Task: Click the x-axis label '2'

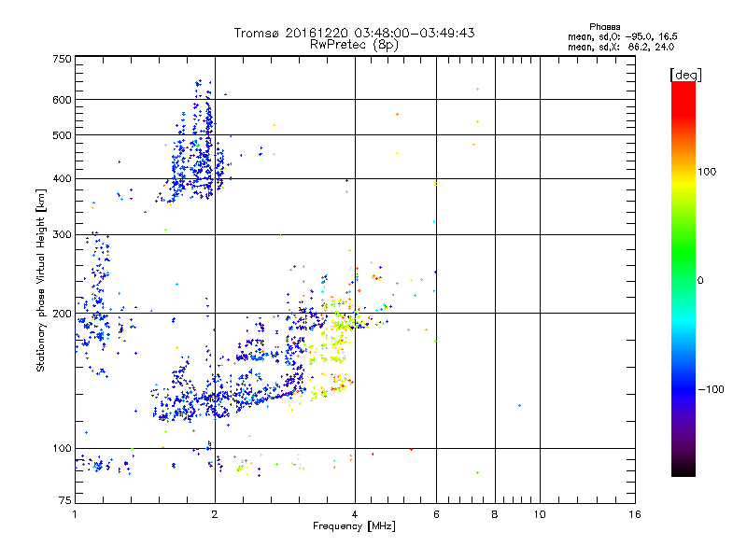Action: point(215,514)
